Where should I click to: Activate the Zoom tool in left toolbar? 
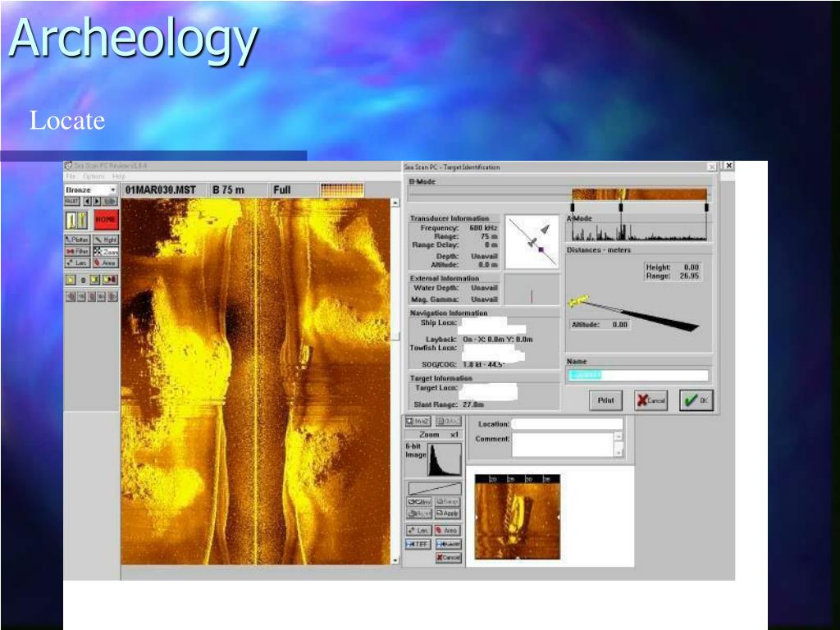106,251
